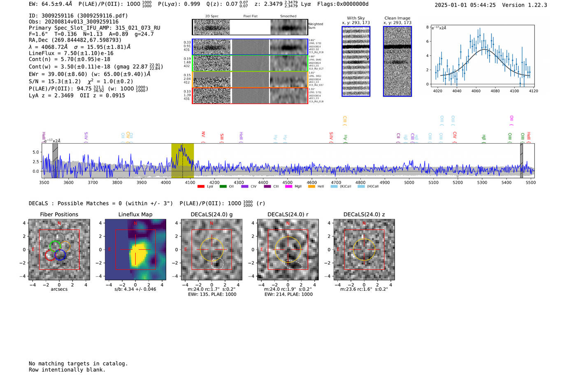
Task: Click the P(LAE)/P(OII): 94.75 line
Action: [88, 88]
